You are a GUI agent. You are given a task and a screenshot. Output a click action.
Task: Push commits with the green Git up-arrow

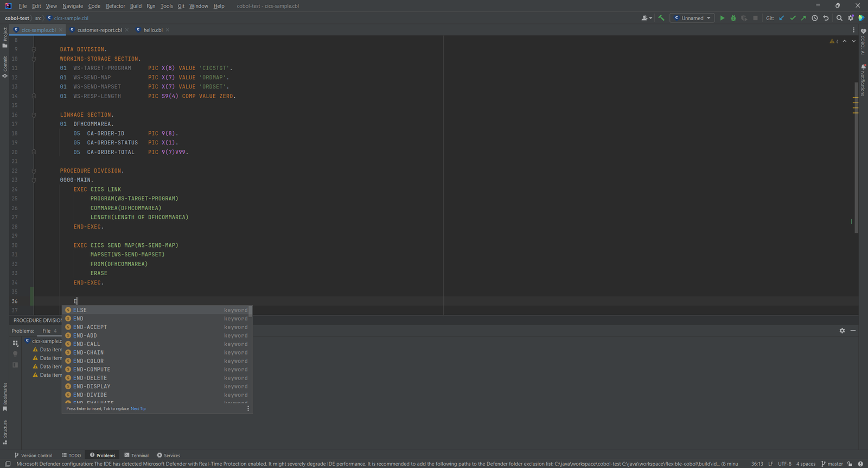click(x=803, y=18)
